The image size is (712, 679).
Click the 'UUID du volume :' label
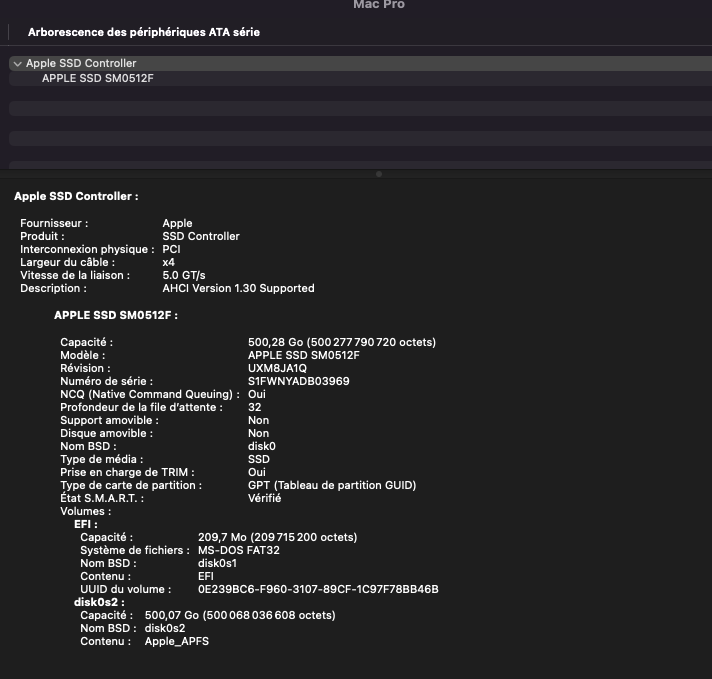126,590
